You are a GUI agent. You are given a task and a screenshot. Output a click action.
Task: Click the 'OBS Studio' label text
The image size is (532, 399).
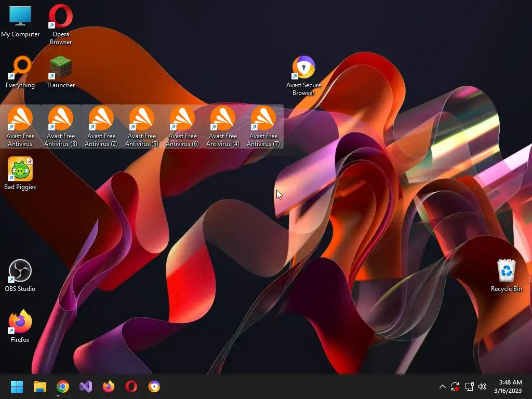tap(20, 289)
